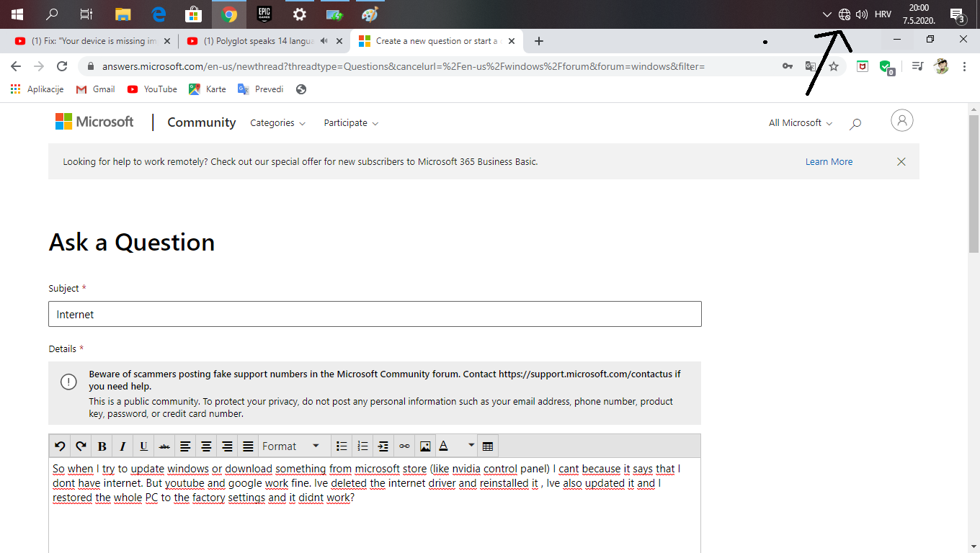Open the Prevedi bookmark
The image size is (980, 553).
(x=261, y=89)
